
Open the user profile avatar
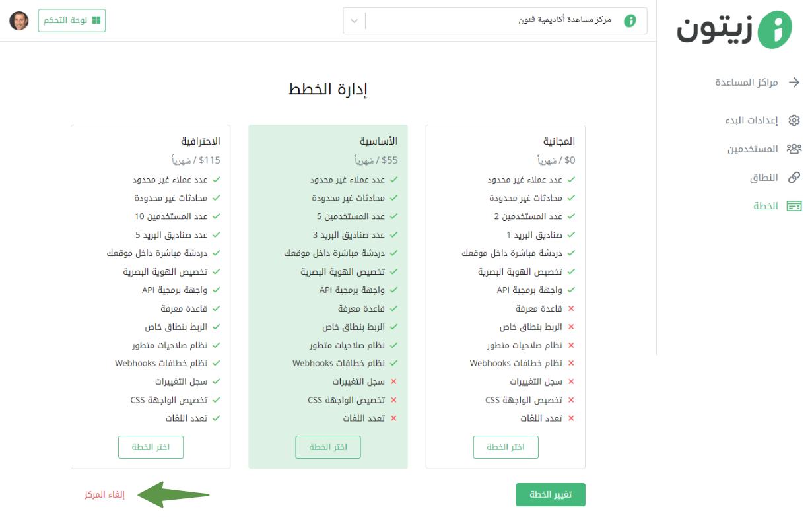click(x=19, y=20)
